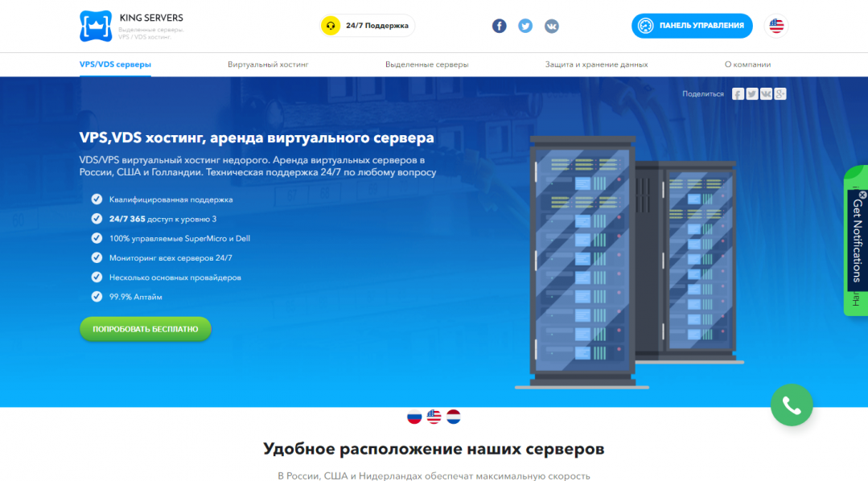The image size is (868, 481).
Task: Click Попробовать бесплатно button
Action: [145, 329]
